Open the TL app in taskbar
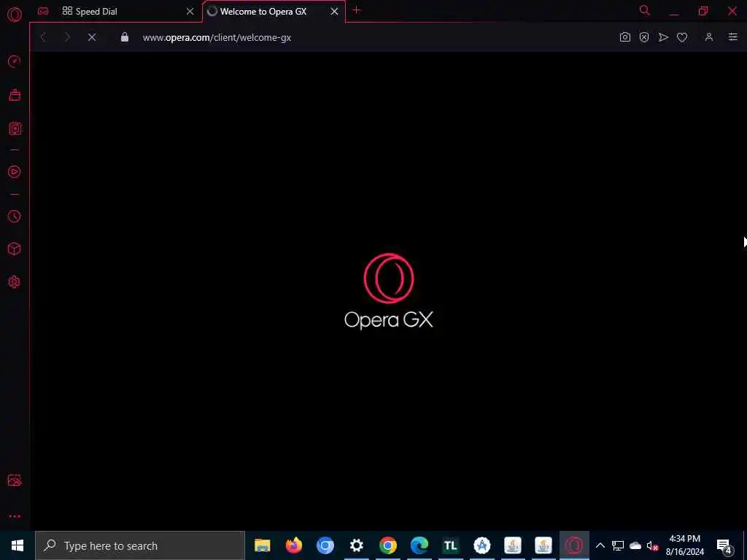The image size is (747, 560). coord(451,545)
